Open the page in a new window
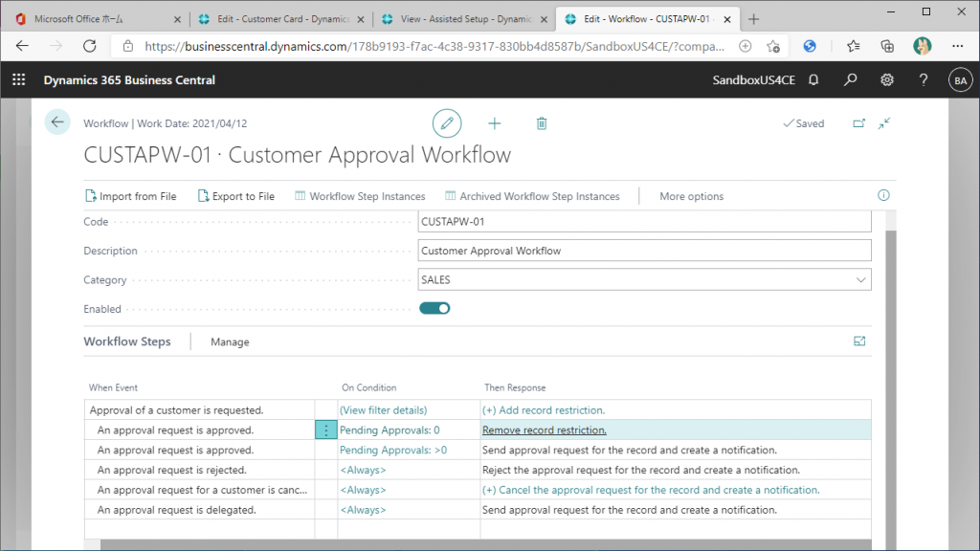This screenshot has height=551, width=980. point(859,123)
